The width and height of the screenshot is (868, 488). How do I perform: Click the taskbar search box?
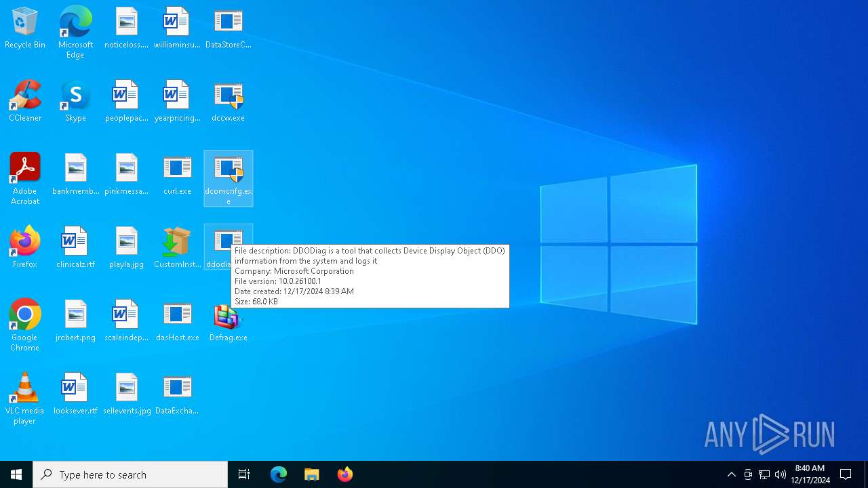click(x=130, y=474)
